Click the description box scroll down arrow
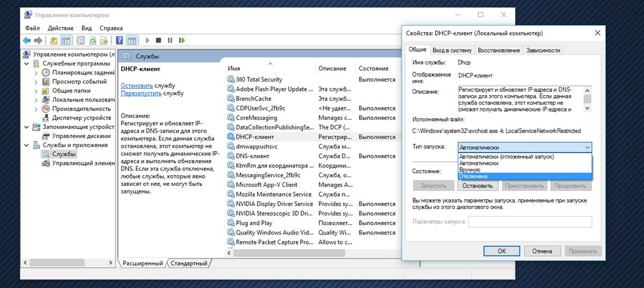Image resolution: width=644 pixels, height=288 pixels. (587, 108)
